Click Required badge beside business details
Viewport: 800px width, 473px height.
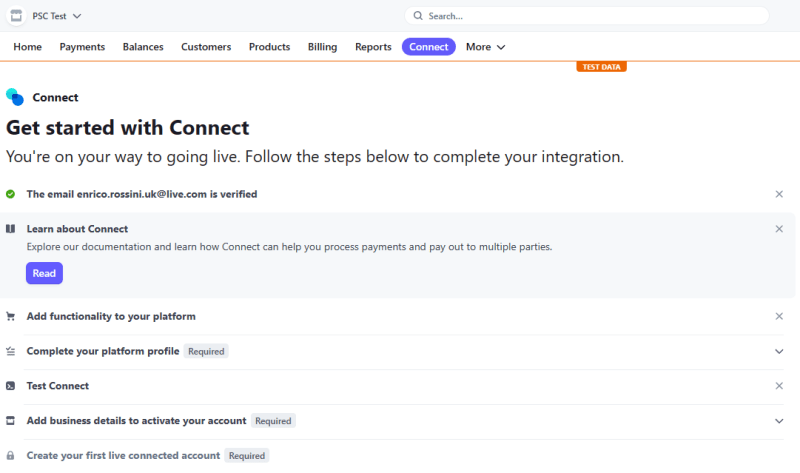pyautogui.click(x=273, y=421)
